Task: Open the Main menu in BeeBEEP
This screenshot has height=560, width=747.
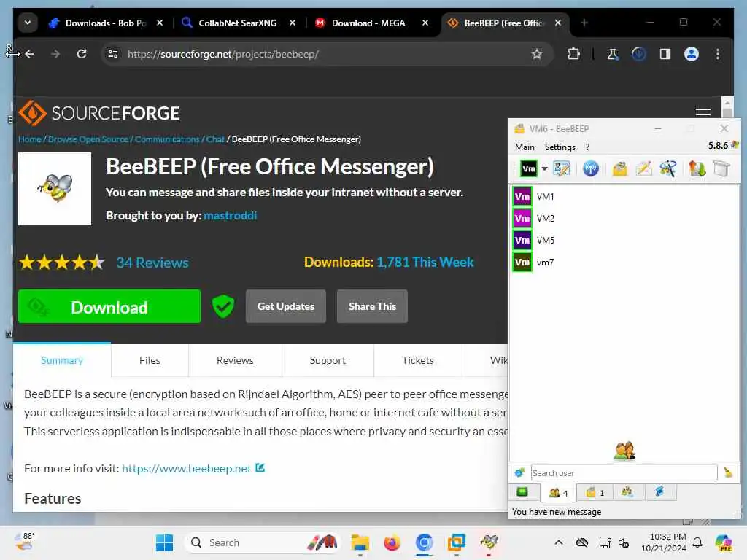Action: 525,147
